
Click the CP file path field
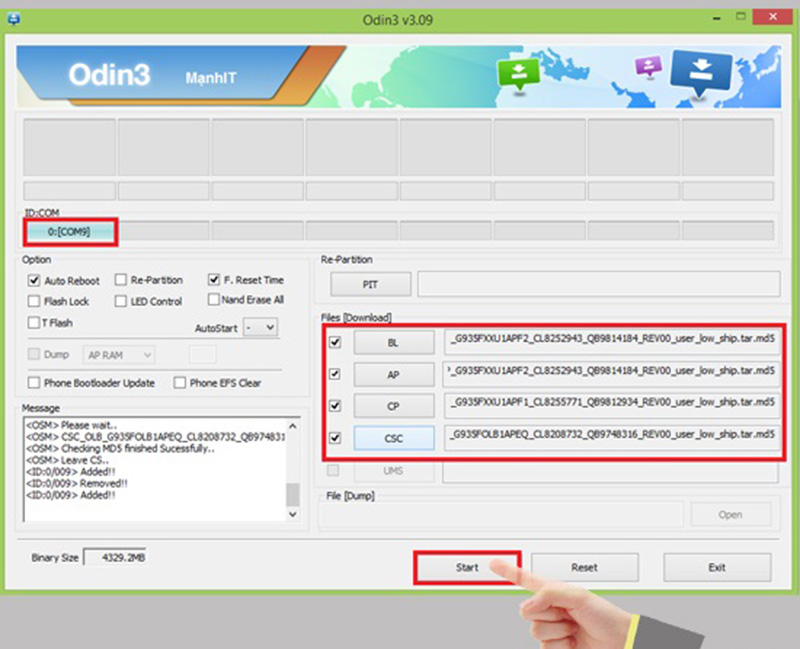pyautogui.click(x=612, y=405)
